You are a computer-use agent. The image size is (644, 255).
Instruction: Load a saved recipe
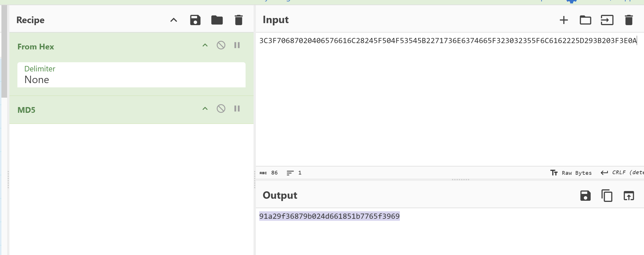[x=217, y=20]
